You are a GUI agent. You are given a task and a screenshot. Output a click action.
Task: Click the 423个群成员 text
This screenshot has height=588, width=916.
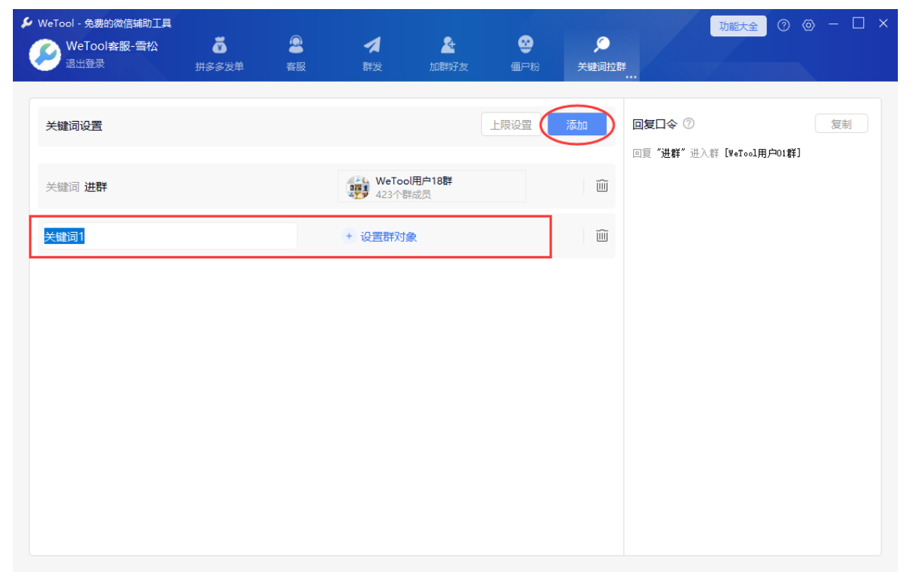(x=403, y=194)
